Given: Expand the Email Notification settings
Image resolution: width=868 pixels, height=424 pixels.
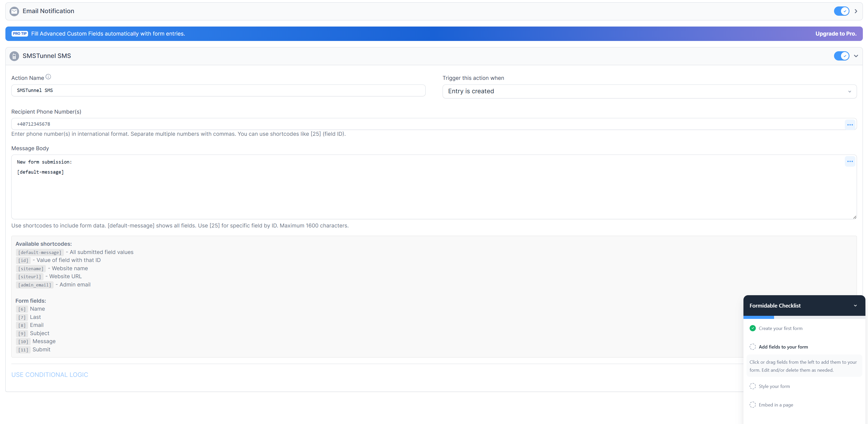Looking at the screenshot, I should (x=856, y=11).
